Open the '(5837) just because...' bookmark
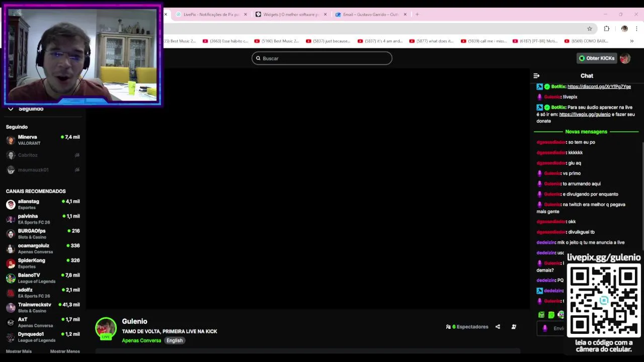The height and width of the screenshot is (362, 644). click(328, 41)
